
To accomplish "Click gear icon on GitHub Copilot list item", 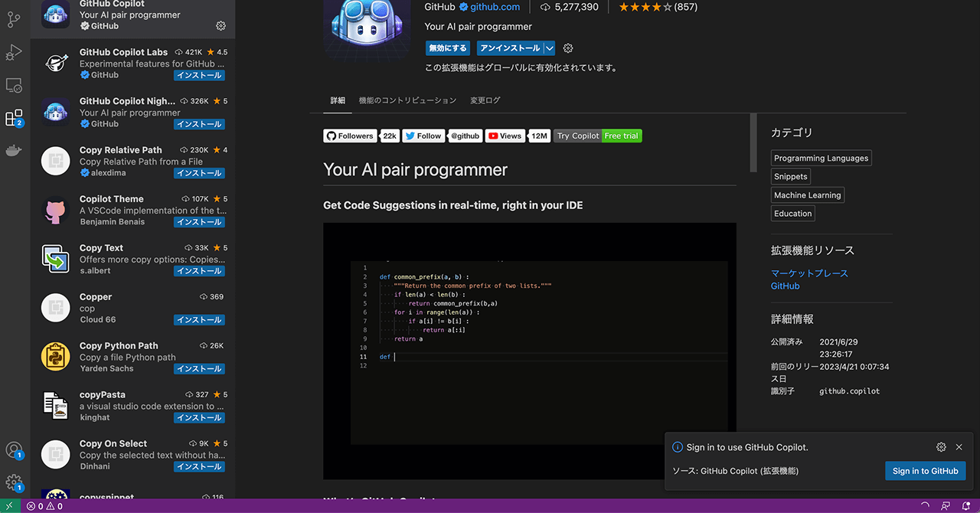I will coord(220,26).
